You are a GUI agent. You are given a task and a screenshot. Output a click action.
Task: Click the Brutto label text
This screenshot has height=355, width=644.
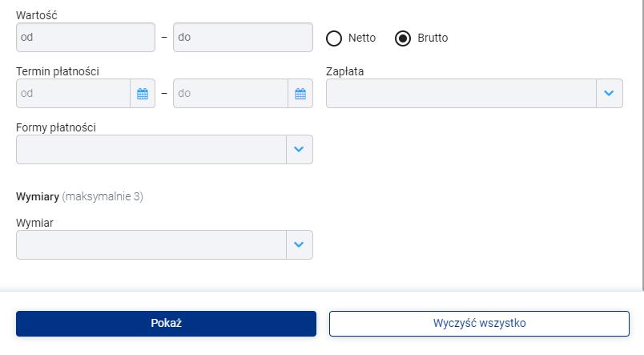[x=433, y=38]
